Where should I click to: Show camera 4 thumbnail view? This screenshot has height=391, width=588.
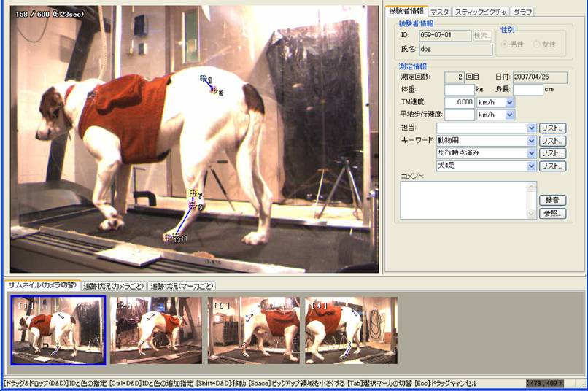click(x=351, y=330)
